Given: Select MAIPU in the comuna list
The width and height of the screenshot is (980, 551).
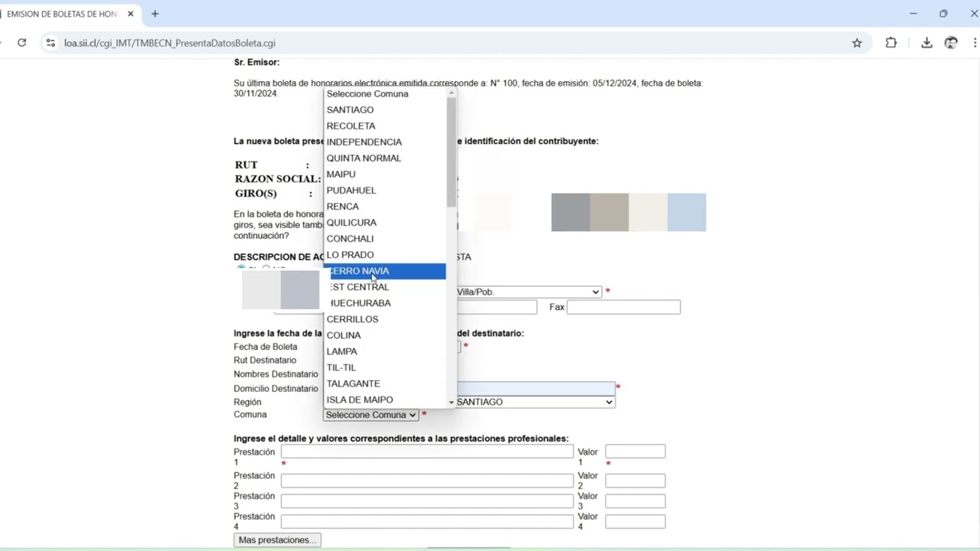Looking at the screenshot, I should pos(385,174).
